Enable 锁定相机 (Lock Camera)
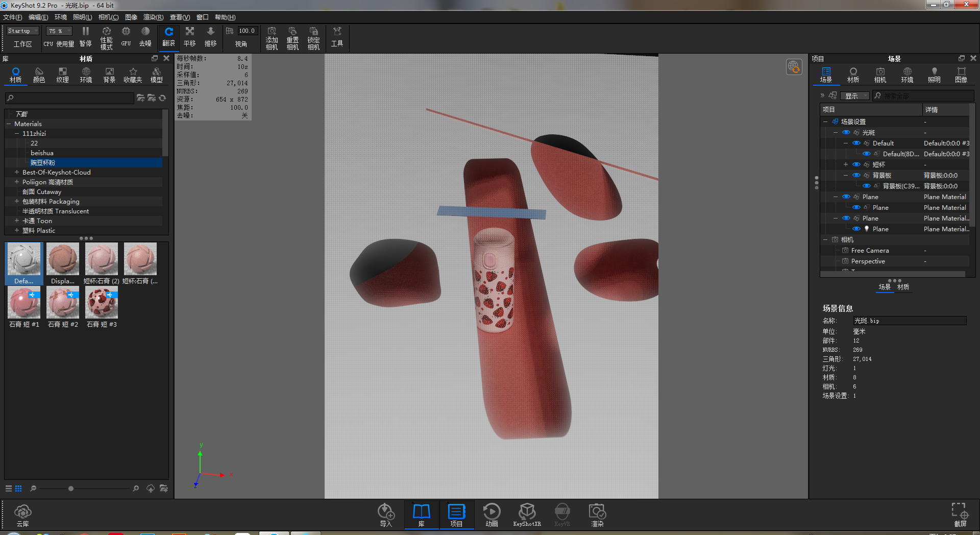The width and height of the screenshot is (980, 535). pyautogui.click(x=313, y=37)
